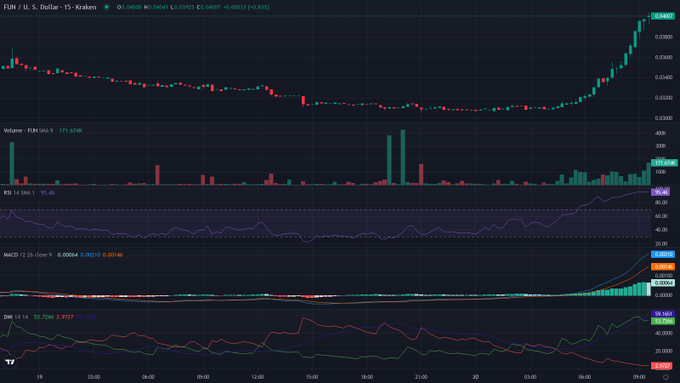Click the close value C0.04007 in header
This screenshot has width=680, height=383.
(209, 7)
